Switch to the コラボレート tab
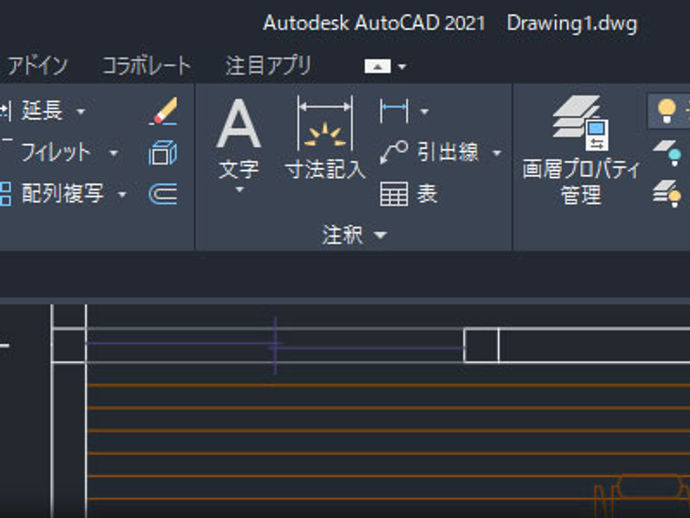The width and height of the screenshot is (690, 518). (147, 66)
